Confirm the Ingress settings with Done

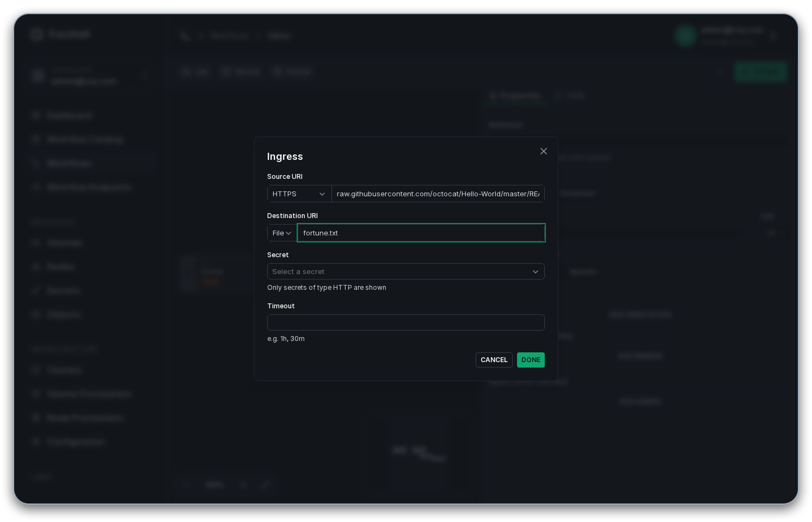click(531, 360)
